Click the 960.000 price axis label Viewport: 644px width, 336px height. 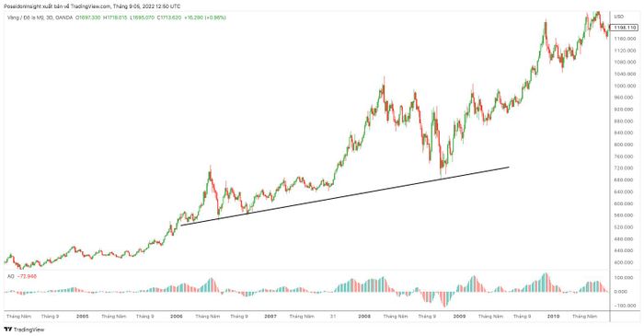pos(625,98)
